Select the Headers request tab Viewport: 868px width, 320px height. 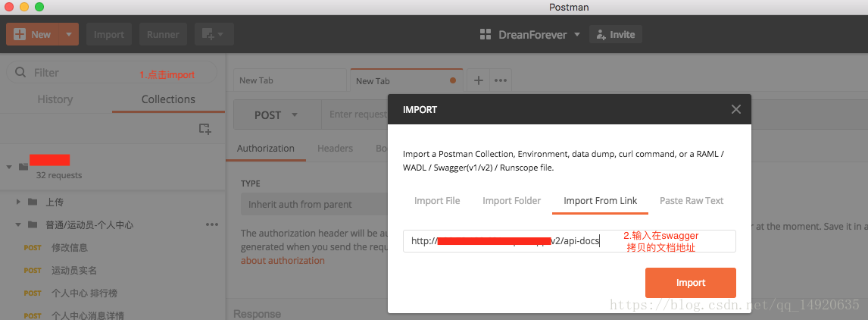(335, 148)
